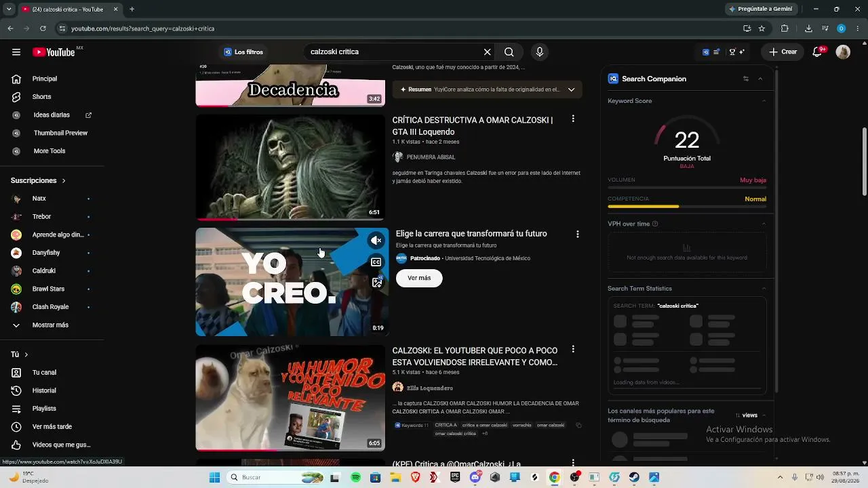
Task: Open the vidIQ sparkle icon in the header
Action: coord(742,52)
